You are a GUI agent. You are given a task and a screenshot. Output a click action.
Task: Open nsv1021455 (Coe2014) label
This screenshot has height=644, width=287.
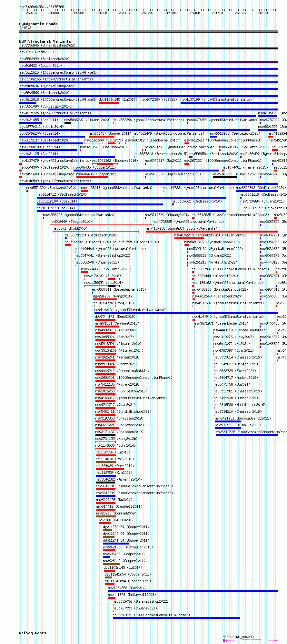pos(39,120)
